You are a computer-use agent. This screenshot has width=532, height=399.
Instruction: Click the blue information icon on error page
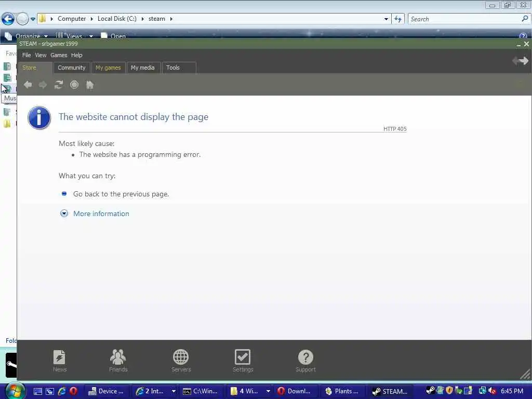(x=39, y=118)
